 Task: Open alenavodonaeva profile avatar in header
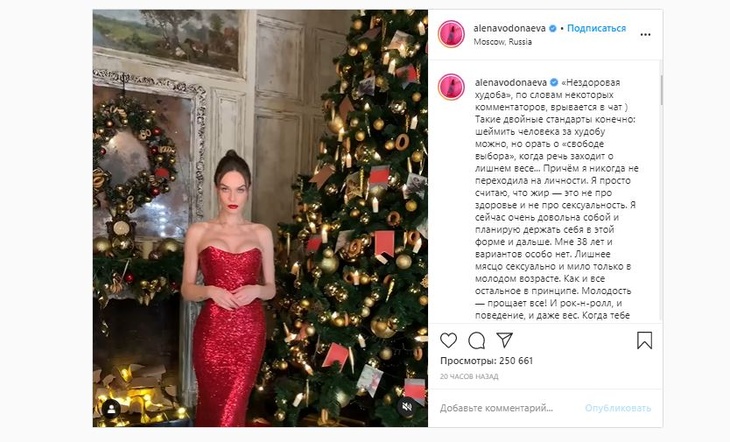click(451, 34)
